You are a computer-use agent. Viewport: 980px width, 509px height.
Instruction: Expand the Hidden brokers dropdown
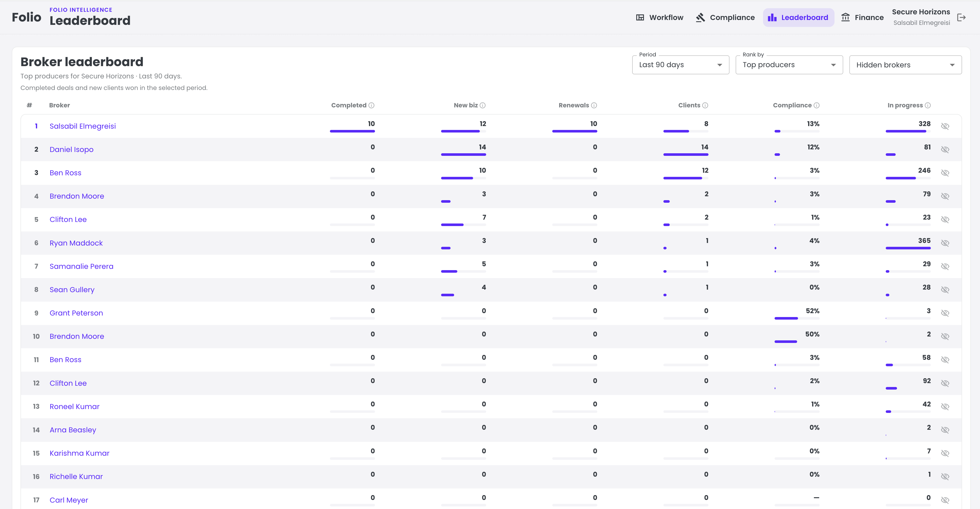(905, 65)
